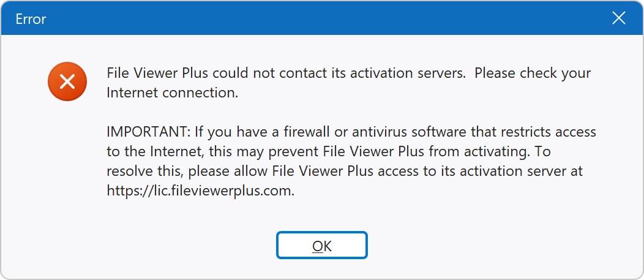644x280 pixels.
Task: Click the "Error" title text
Action: click(31, 19)
